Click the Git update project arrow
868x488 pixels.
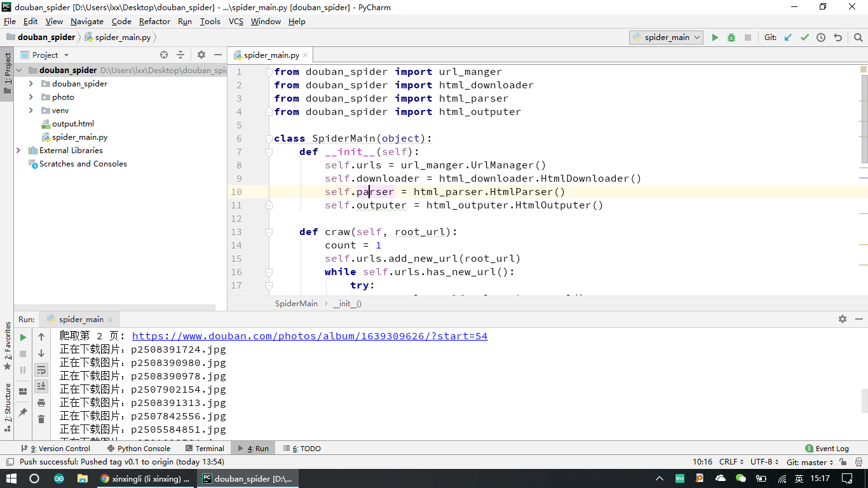(x=788, y=37)
